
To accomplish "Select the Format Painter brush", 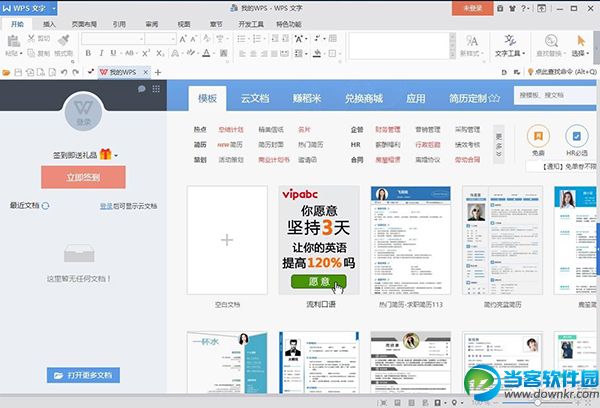I will pyautogui.click(x=63, y=40).
